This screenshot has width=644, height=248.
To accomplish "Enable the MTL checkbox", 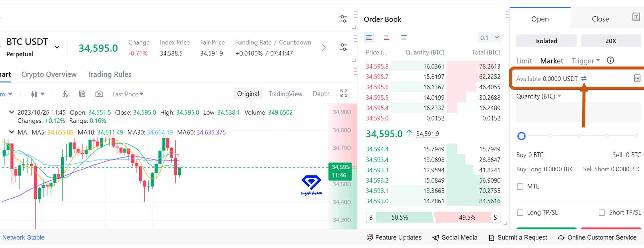I will coord(520,186).
